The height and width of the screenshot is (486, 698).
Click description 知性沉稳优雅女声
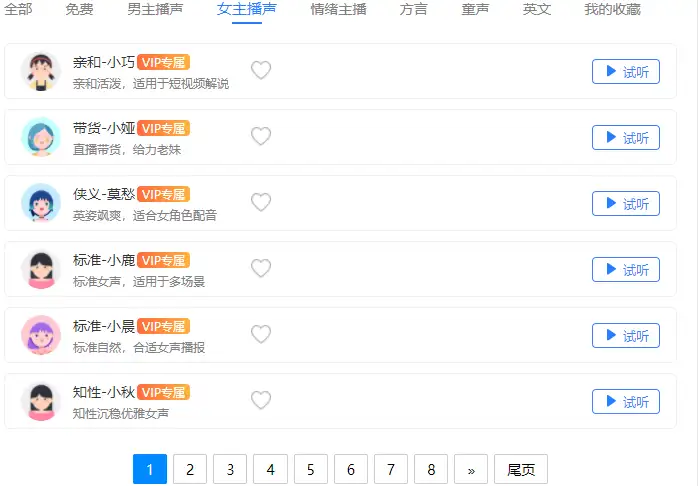point(121,413)
